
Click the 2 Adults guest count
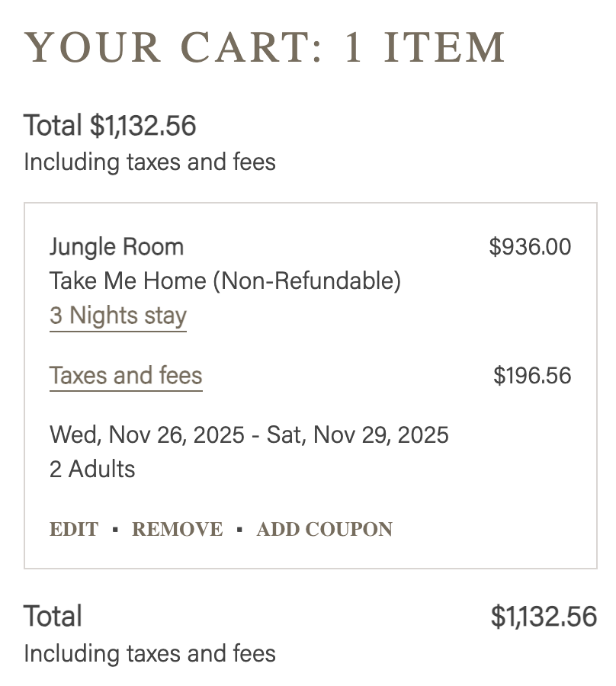pyautogui.click(x=92, y=469)
